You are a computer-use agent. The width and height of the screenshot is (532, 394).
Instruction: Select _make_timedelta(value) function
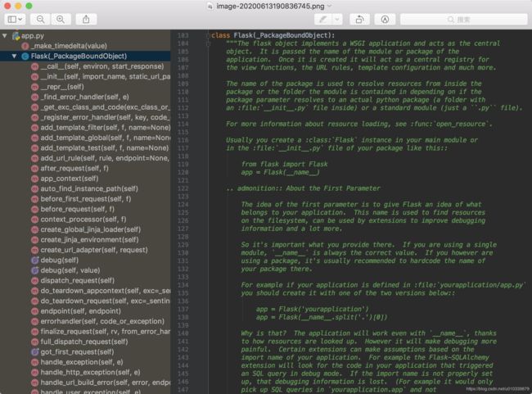tap(69, 46)
